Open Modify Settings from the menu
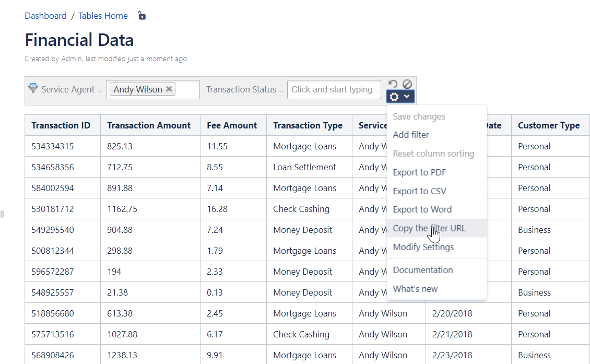590x364 pixels. click(423, 247)
